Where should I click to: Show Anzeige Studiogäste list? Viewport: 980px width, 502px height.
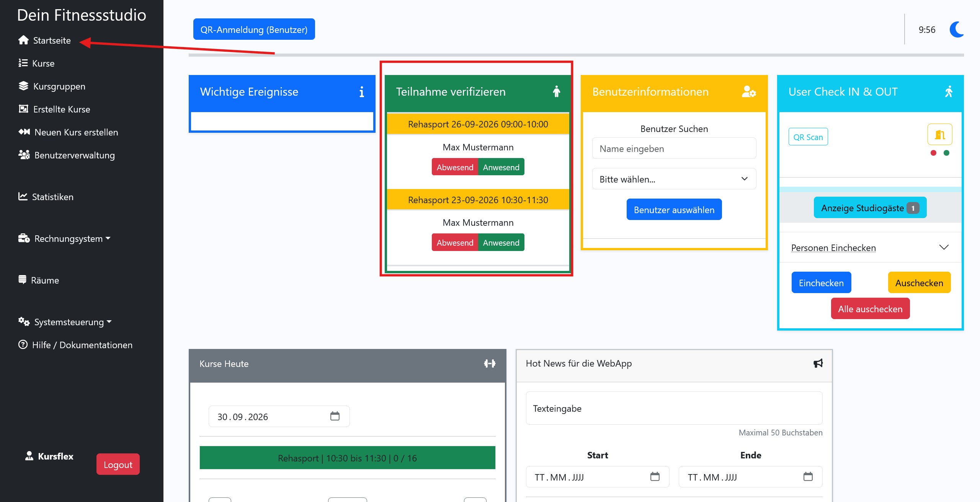870,207
